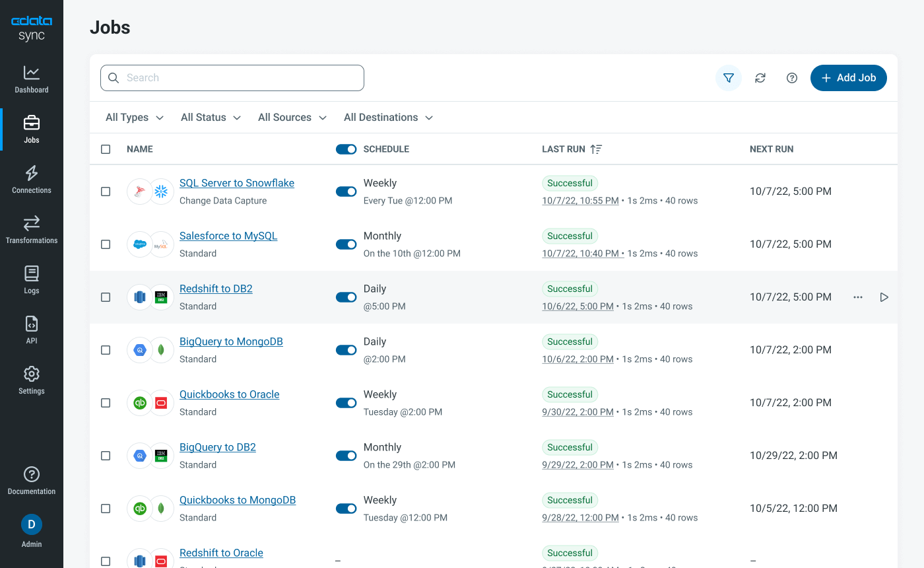The width and height of the screenshot is (924, 568).
Task: Refresh the jobs list
Action: click(760, 77)
